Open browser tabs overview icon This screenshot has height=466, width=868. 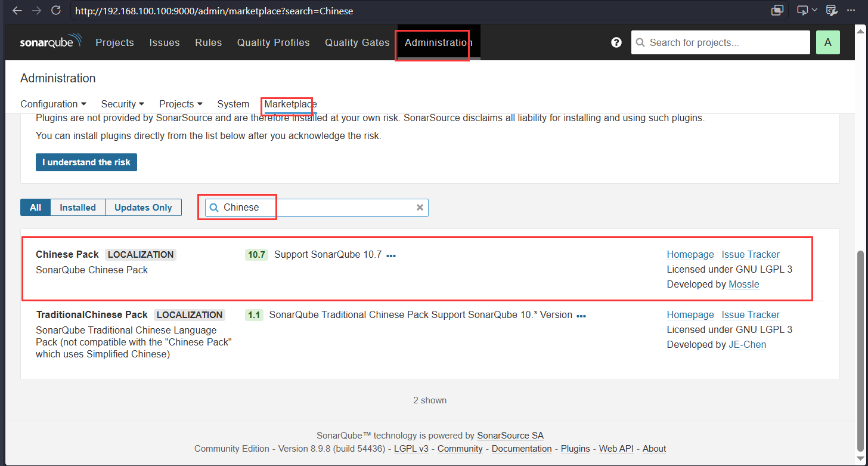777,10
